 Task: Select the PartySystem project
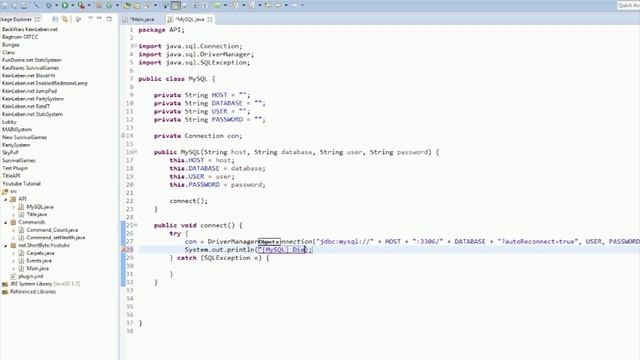(16, 145)
